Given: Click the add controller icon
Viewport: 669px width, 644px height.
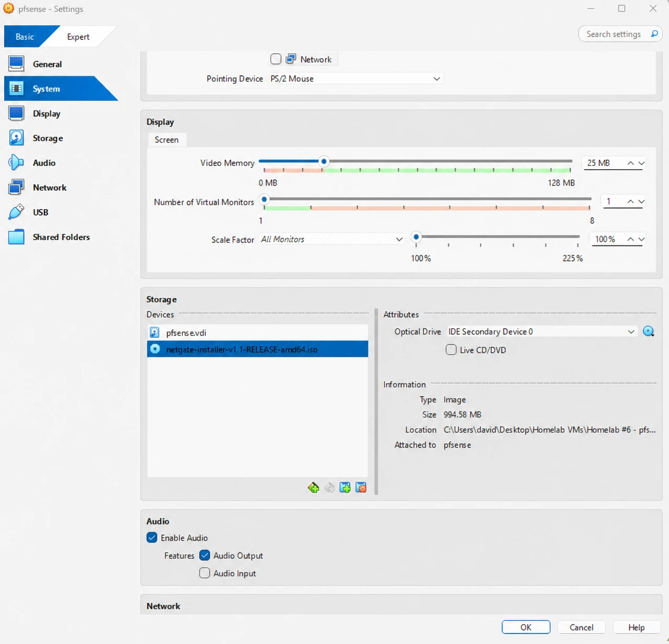Looking at the screenshot, I should coord(345,487).
